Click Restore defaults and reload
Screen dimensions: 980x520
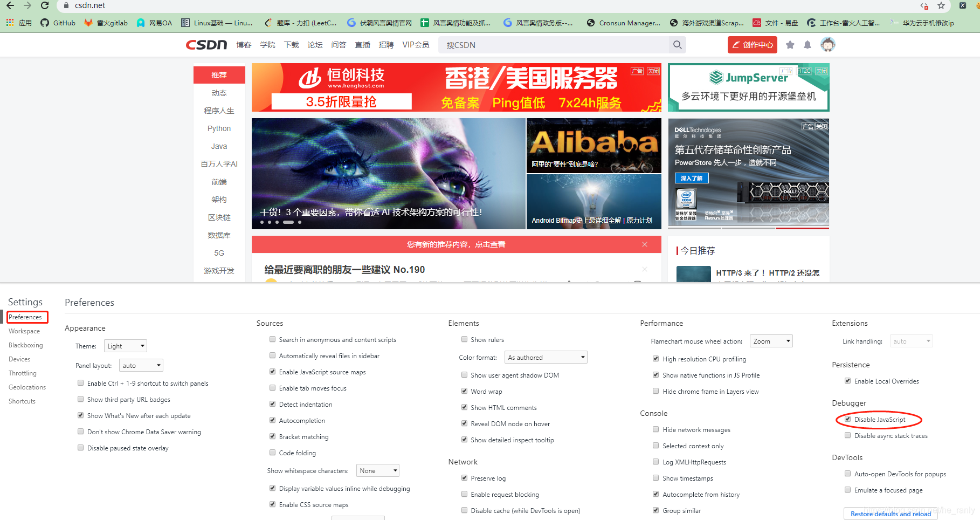click(x=890, y=514)
